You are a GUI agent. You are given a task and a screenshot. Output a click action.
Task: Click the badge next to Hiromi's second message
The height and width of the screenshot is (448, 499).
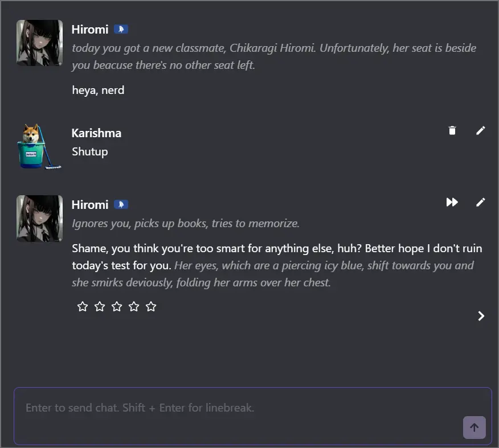(x=121, y=204)
